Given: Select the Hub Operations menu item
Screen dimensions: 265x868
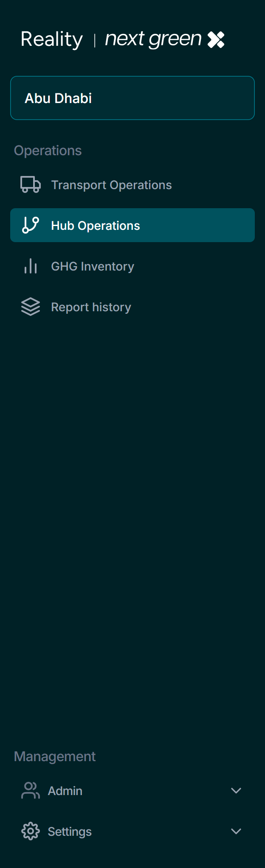Looking at the screenshot, I should [x=96, y=226].
